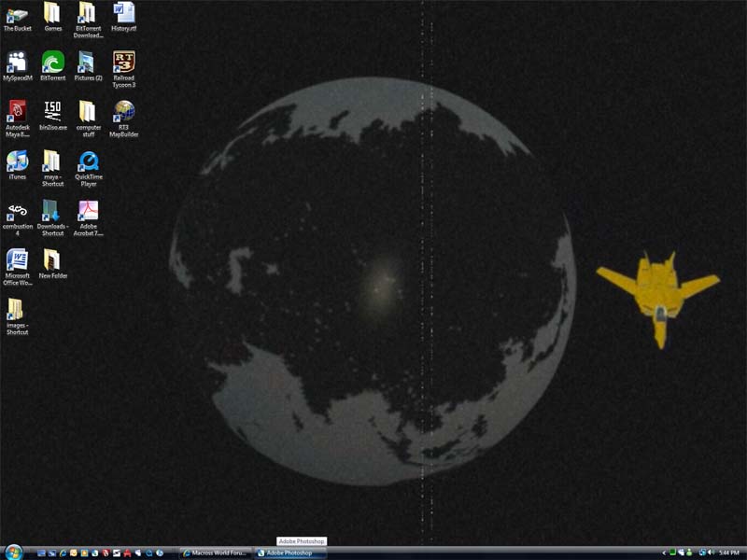Viewport: 747px width, 560px height.
Task: Open the volume speaker tray icon
Action: click(x=712, y=553)
